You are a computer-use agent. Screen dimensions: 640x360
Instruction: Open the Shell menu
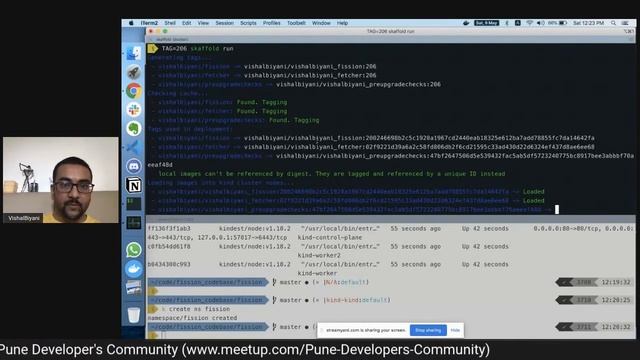pyautogui.click(x=170, y=23)
